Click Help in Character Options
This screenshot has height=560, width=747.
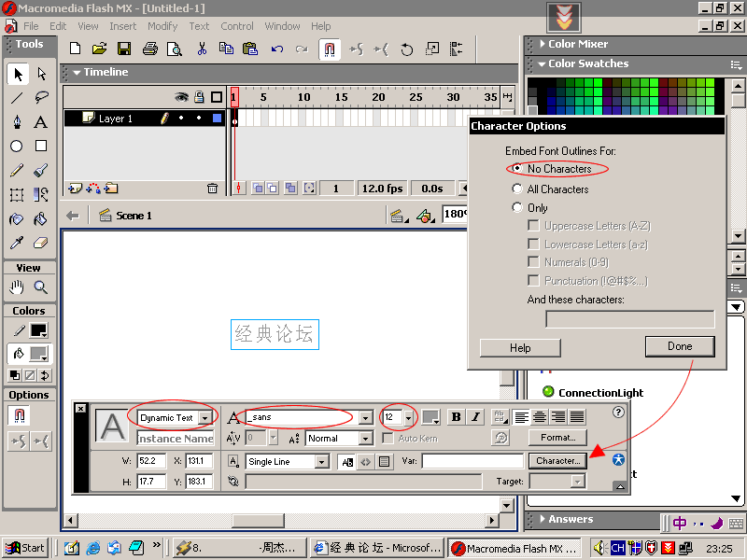coord(520,347)
